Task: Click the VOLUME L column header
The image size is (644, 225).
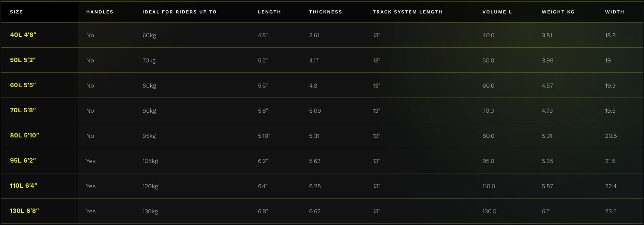Action: (x=497, y=12)
